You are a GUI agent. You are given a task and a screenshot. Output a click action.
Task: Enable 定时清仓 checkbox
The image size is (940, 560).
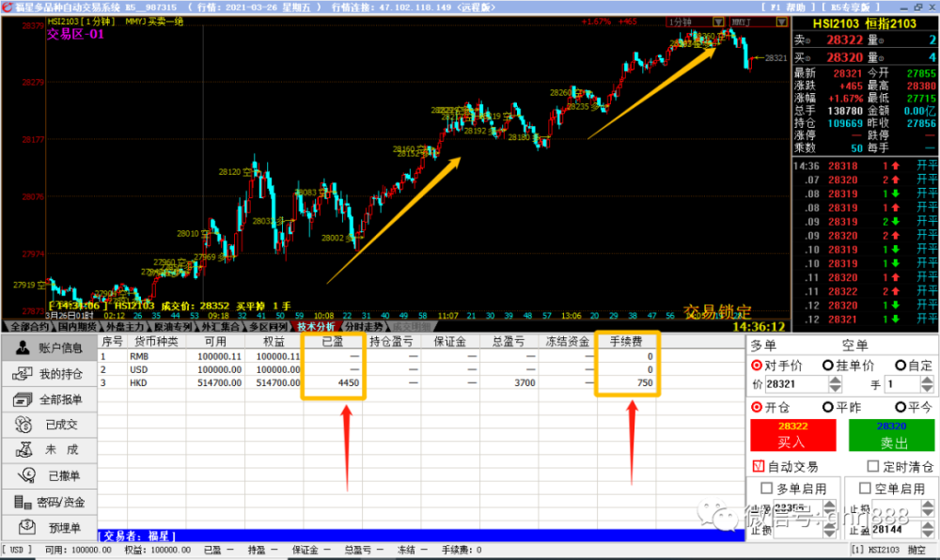(x=872, y=467)
